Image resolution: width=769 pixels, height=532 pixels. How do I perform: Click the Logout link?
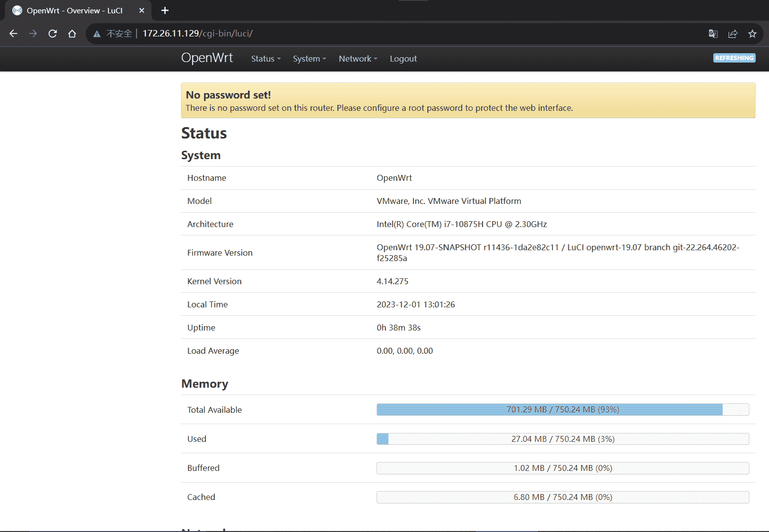403,59
